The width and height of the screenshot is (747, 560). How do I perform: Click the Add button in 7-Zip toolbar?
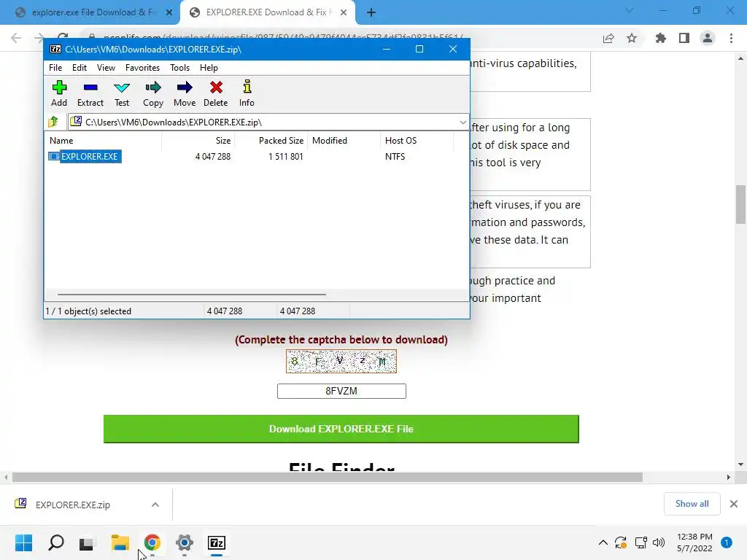(59, 93)
